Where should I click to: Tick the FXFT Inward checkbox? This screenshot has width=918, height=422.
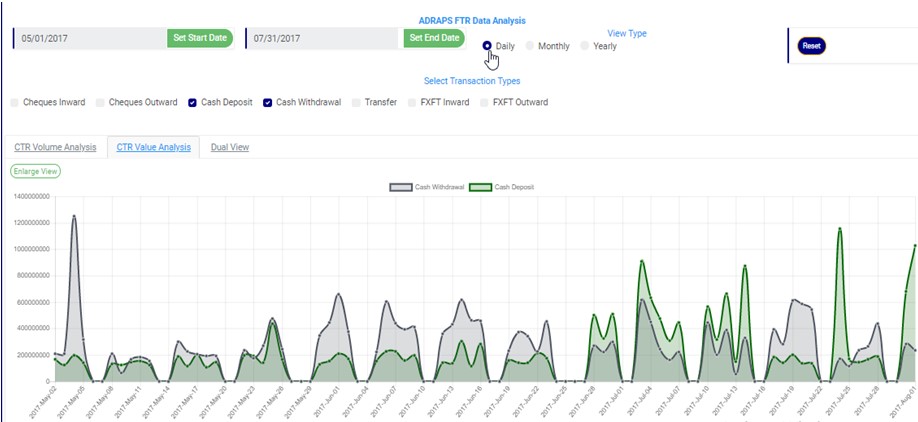(x=412, y=102)
